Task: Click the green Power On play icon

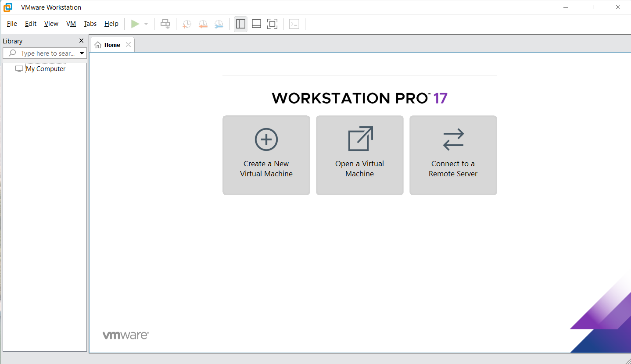Action: (x=135, y=24)
